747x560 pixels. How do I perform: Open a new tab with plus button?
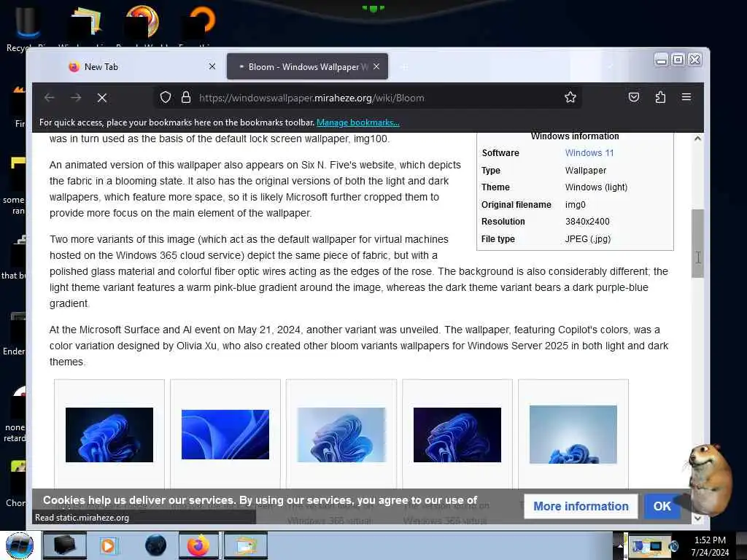point(404,67)
